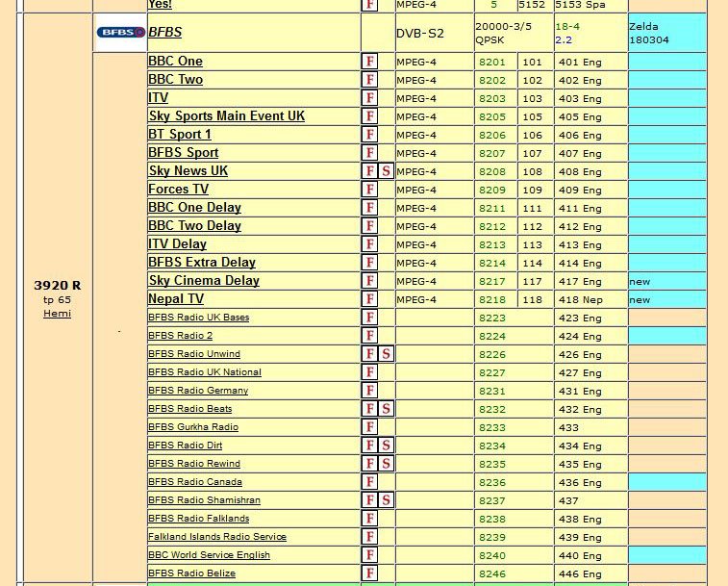Open the BFBS Radio Canada link

click(195, 482)
